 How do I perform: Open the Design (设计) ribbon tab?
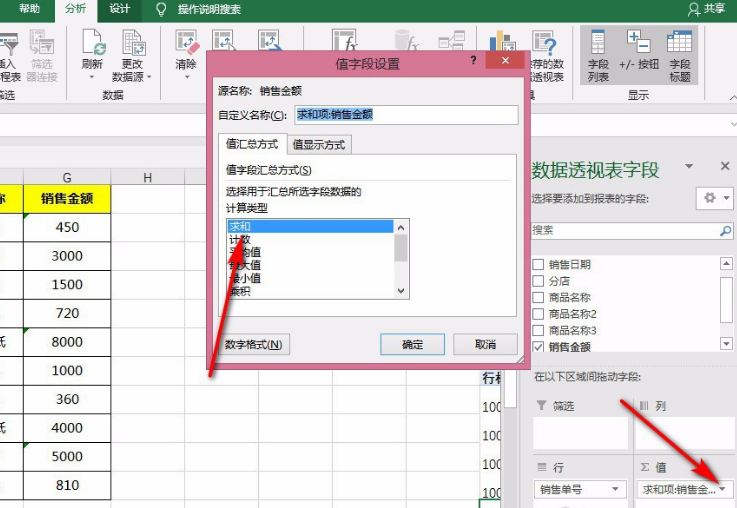[x=120, y=9]
